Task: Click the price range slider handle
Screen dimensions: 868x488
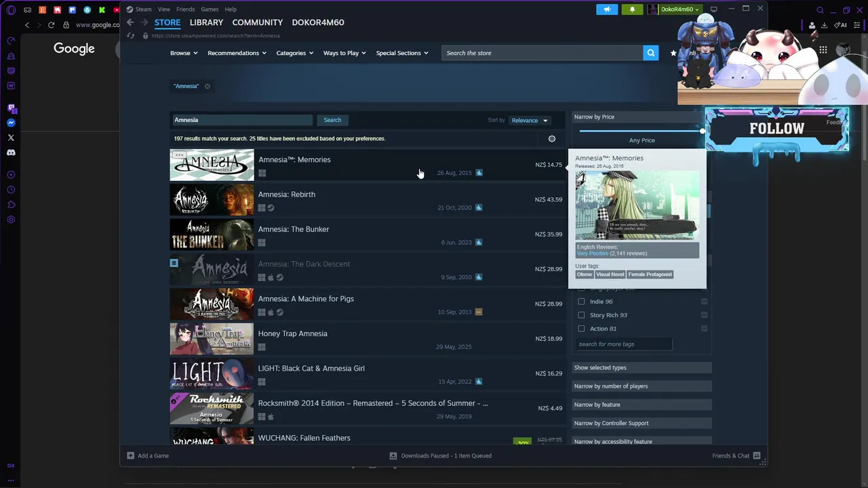Action: (x=703, y=130)
